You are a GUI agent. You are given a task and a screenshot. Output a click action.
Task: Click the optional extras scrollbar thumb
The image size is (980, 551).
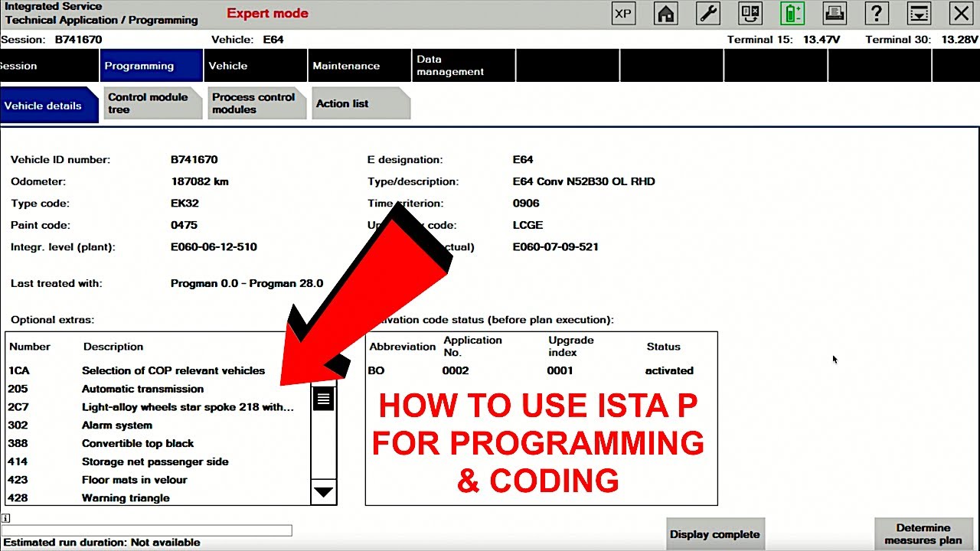click(x=324, y=399)
